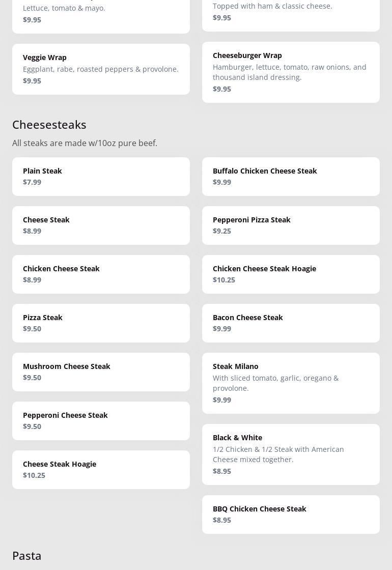The height and width of the screenshot is (570, 392).
Task: Open the item topped with ham & classic cheese
Action: pos(291,12)
